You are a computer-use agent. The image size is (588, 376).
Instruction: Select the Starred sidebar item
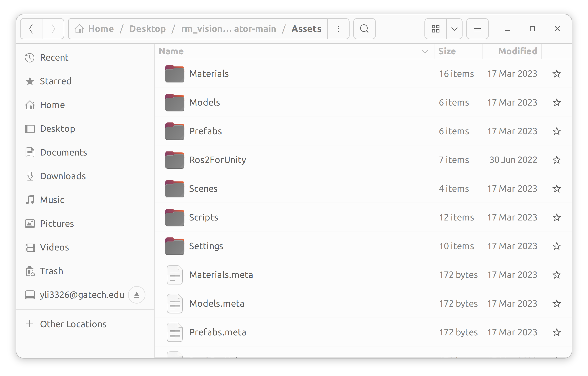tap(55, 81)
